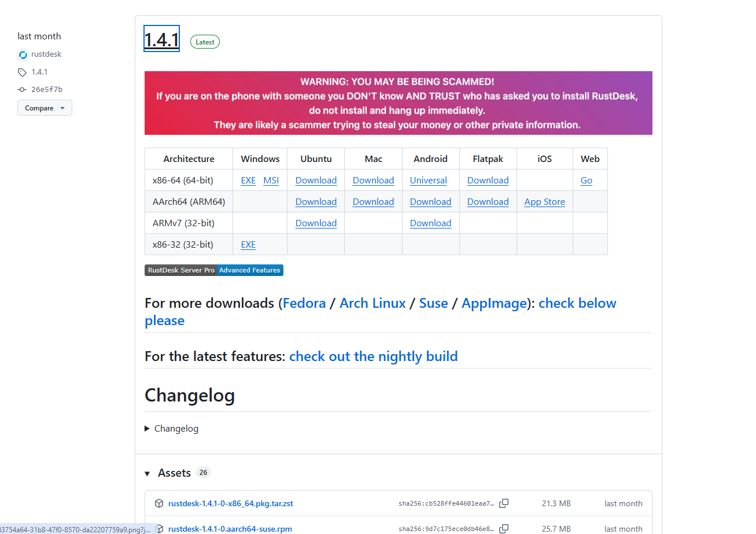Image resolution: width=756 pixels, height=534 pixels.
Task: Download the Windows EXE for x86-64
Action: click(x=248, y=180)
